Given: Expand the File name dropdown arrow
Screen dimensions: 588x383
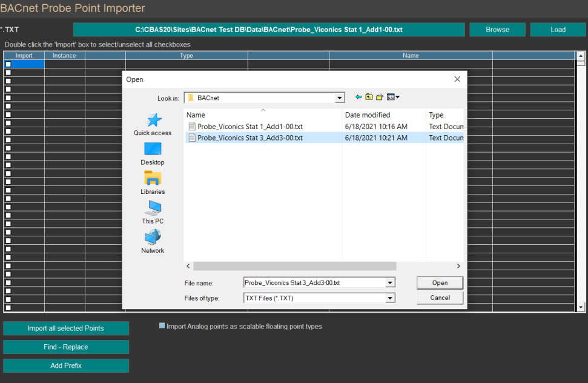Looking at the screenshot, I should (x=390, y=282).
